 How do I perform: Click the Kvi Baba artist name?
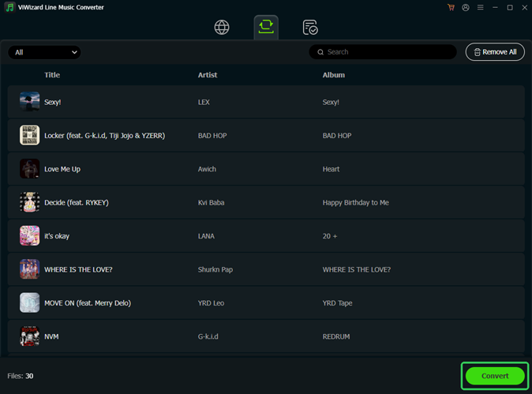[211, 203]
